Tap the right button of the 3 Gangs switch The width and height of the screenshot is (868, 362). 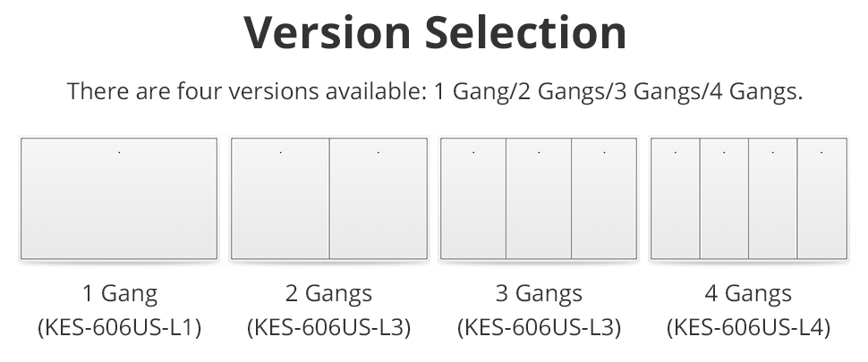tap(604, 198)
